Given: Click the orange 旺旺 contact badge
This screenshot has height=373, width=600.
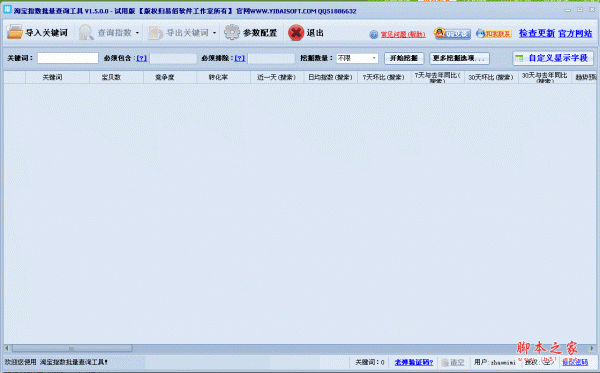Looking at the screenshot, I should point(494,34).
